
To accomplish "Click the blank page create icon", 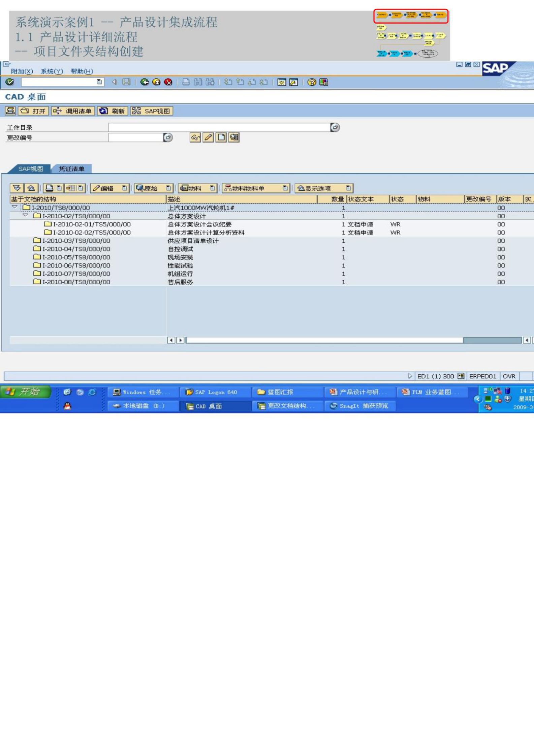I will tap(221, 137).
